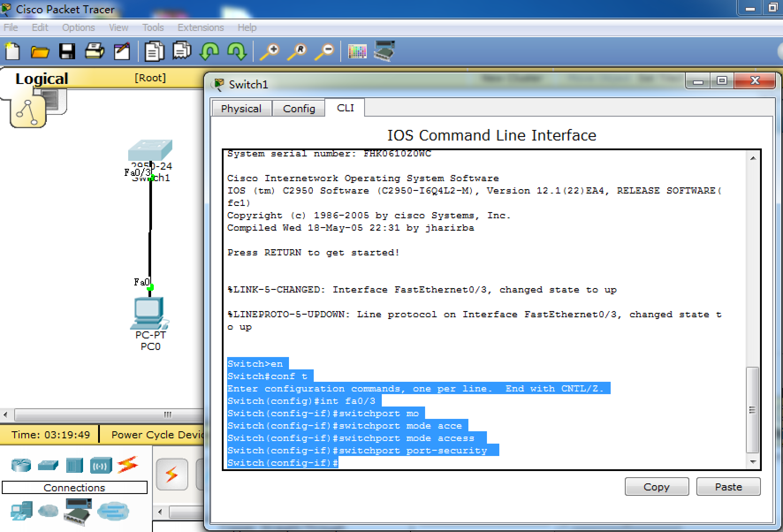The width and height of the screenshot is (783, 532).
Task: Pick the automatic connection type icon
Action: (172, 475)
